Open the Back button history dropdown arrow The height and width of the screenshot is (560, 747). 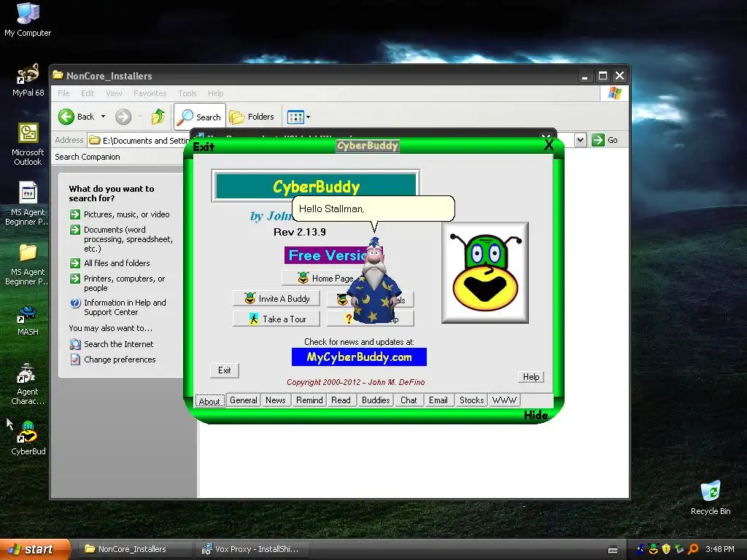(104, 117)
